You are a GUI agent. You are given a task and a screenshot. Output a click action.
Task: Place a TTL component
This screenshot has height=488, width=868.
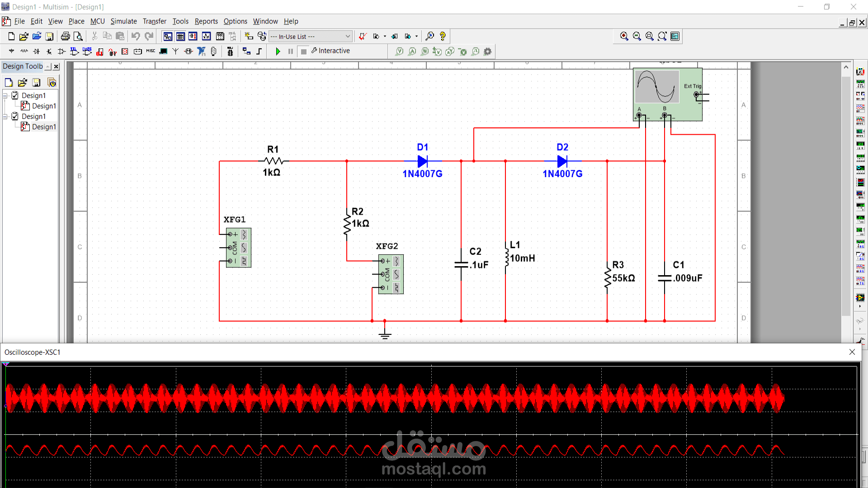click(x=75, y=52)
